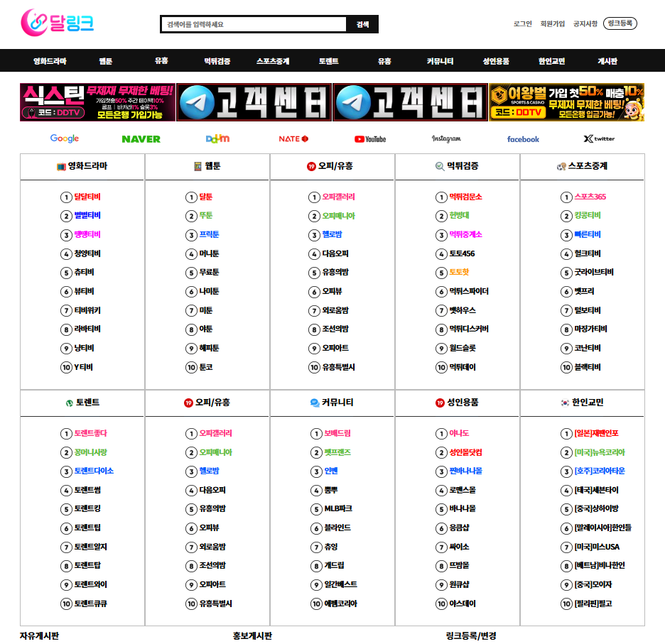Open the Daum shortcut logo
The height and width of the screenshot is (644, 665).
click(x=217, y=138)
